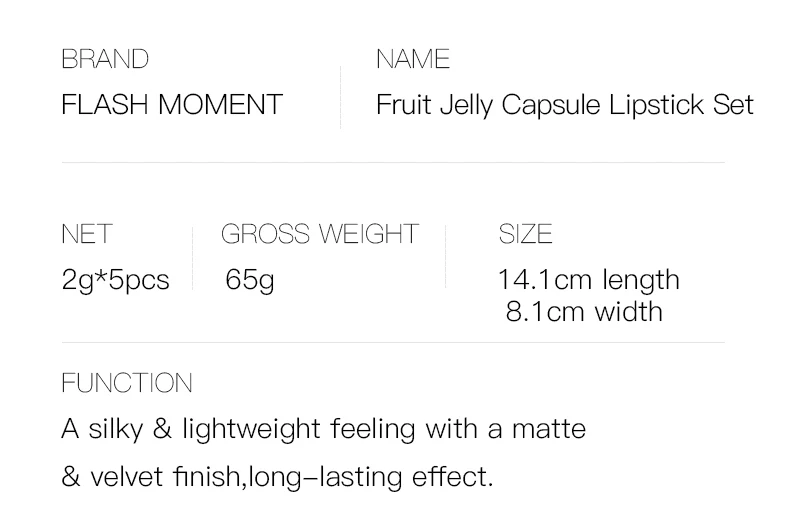This screenshot has width=790, height=529.
Task: Click the NAME heading label
Action: click(x=413, y=59)
